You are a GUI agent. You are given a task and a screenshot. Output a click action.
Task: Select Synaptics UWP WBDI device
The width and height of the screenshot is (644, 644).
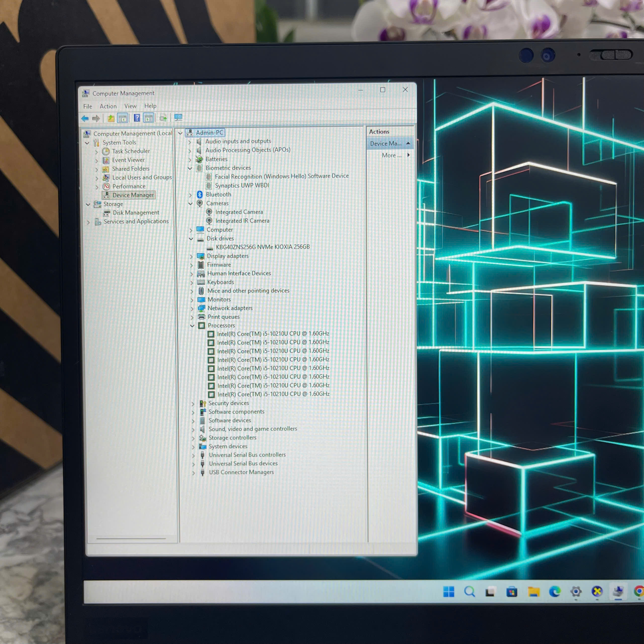[x=242, y=185]
